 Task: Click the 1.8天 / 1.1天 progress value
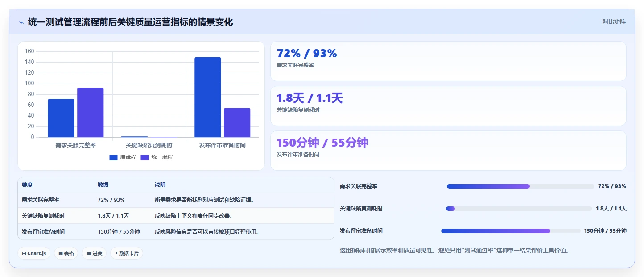coord(611,209)
